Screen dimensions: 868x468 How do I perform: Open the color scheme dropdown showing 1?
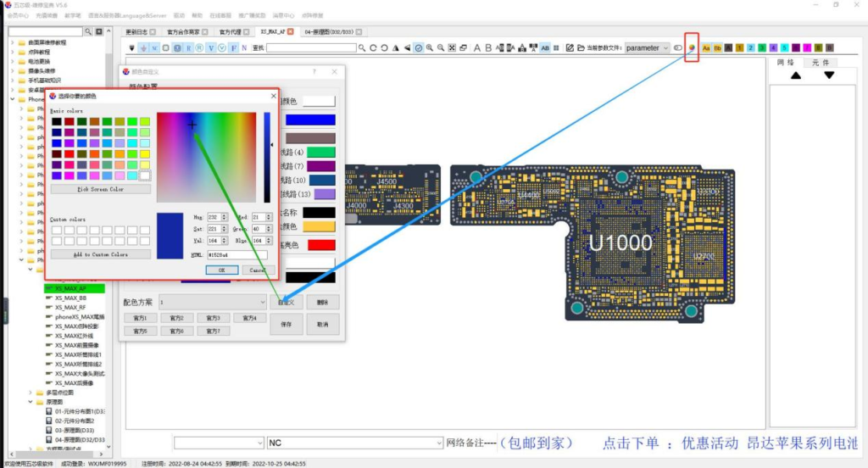point(213,302)
